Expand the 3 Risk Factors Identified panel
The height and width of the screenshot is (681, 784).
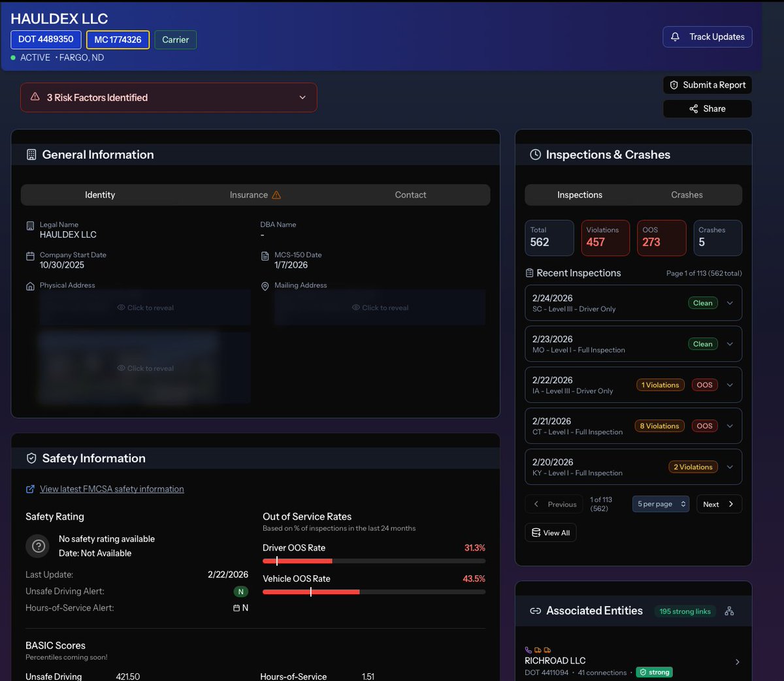pos(169,97)
